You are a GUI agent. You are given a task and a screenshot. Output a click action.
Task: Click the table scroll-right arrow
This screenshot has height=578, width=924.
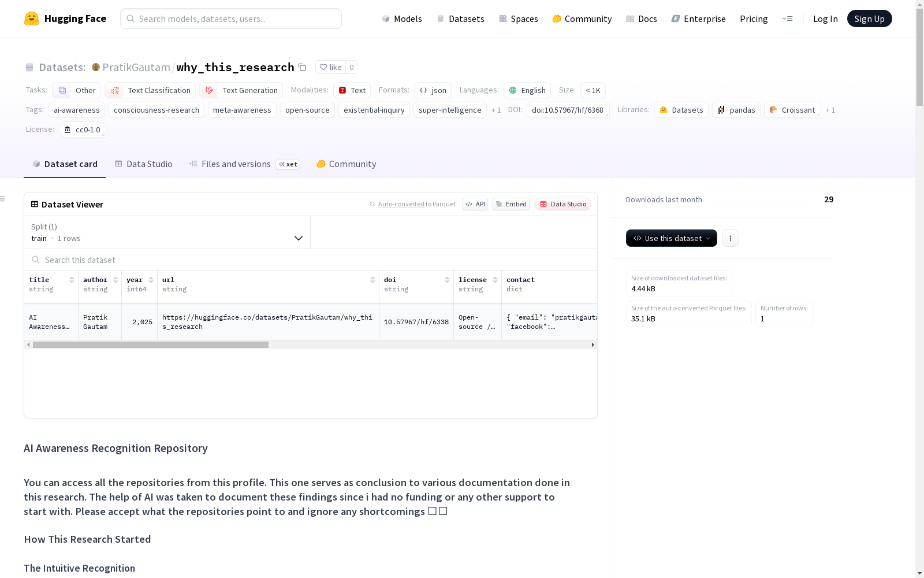pos(593,345)
